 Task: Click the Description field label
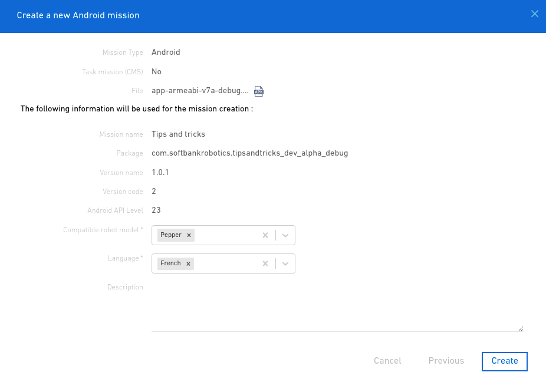point(125,287)
